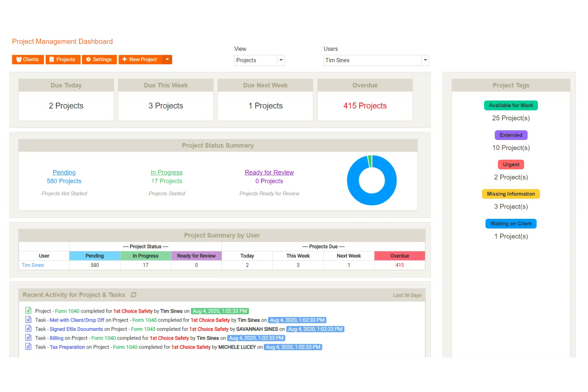Click the document icon beside Tax Preparation task
Screen dimensions: 588x392
28,346
